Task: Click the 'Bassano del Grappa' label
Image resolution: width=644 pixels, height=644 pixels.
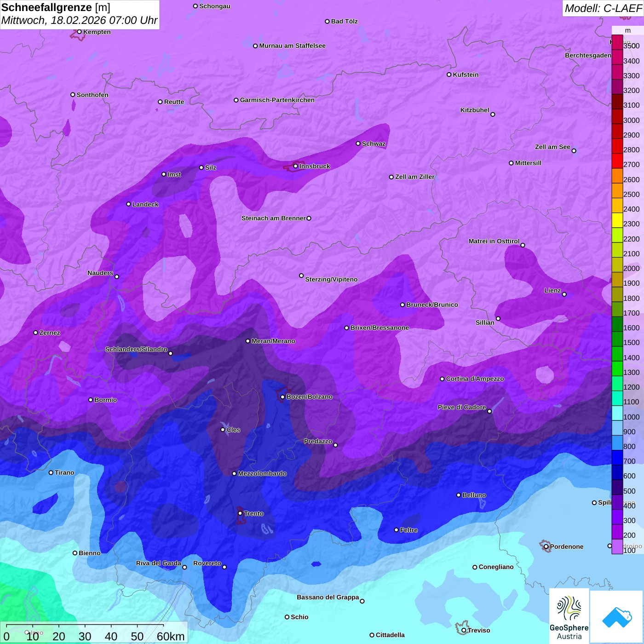Action: [328, 597]
